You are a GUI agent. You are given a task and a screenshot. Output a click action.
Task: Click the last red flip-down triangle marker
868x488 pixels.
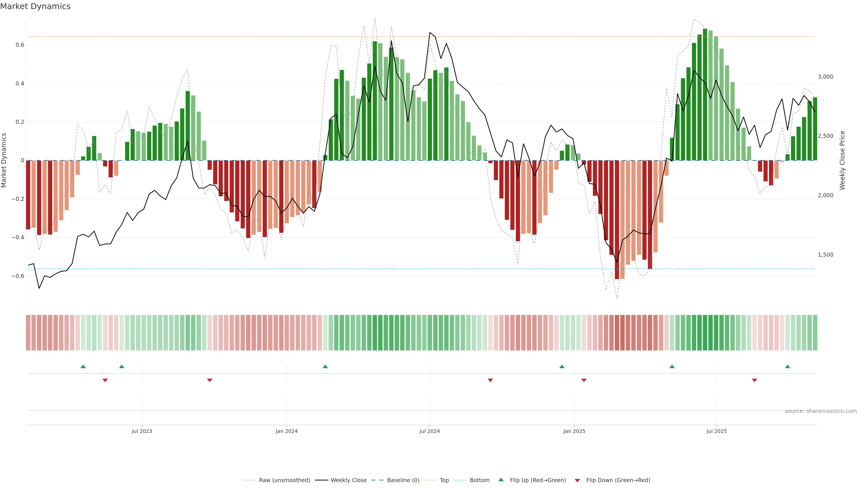coord(755,380)
